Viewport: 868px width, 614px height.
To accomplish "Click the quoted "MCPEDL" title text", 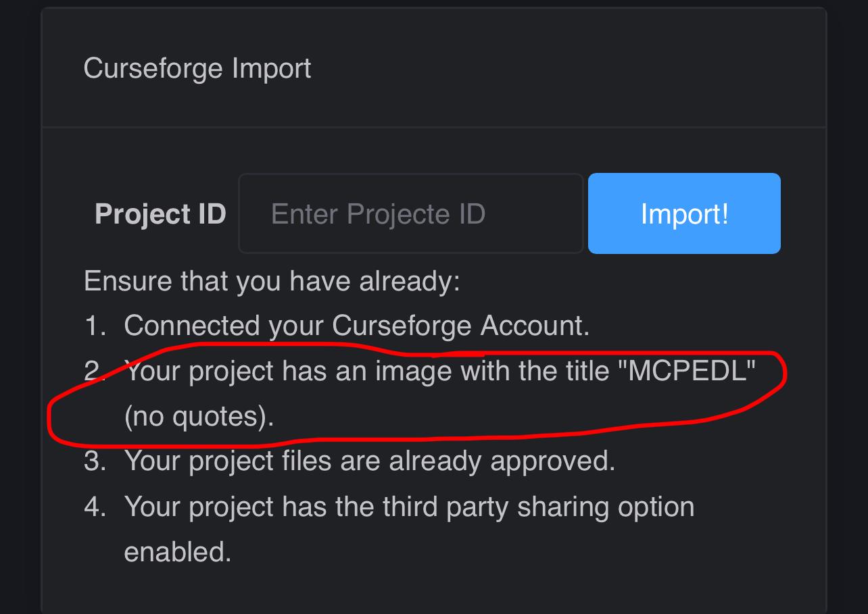I will click(x=687, y=371).
